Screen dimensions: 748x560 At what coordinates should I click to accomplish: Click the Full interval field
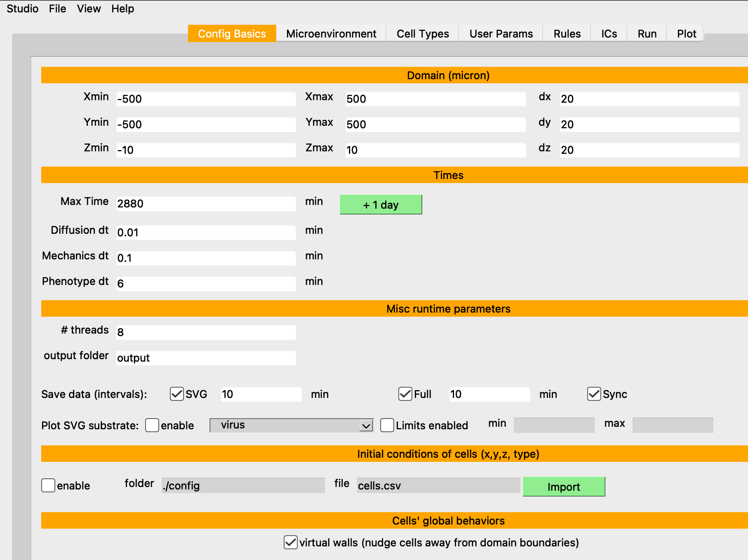click(489, 394)
